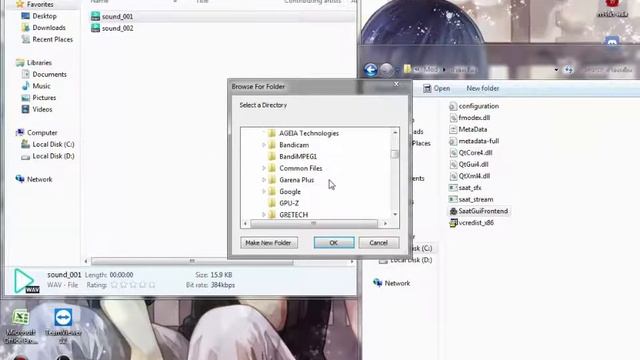This screenshot has height=360, width=640.
Task: Click Make New Folder button
Action: (x=269, y=242)
